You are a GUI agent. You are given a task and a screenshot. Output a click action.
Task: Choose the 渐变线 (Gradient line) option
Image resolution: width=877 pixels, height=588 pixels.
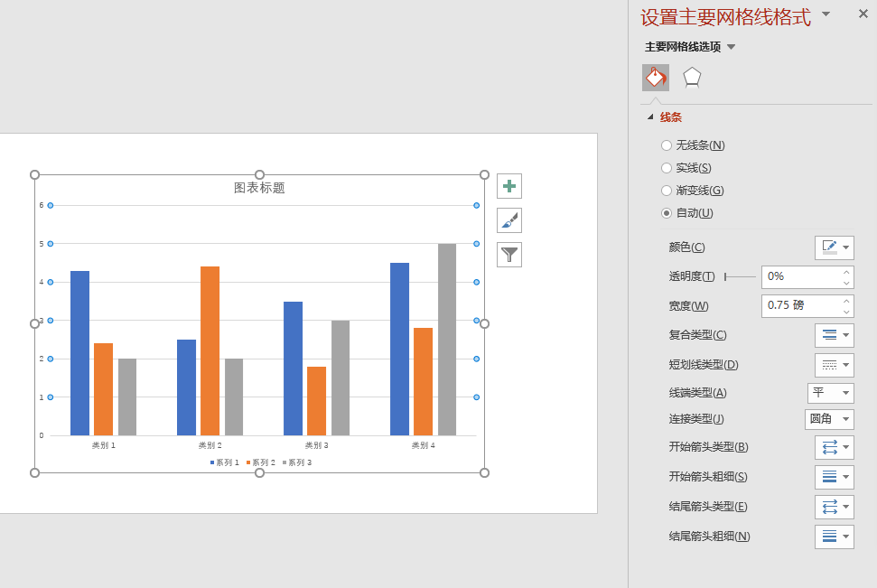click(667, 191)
